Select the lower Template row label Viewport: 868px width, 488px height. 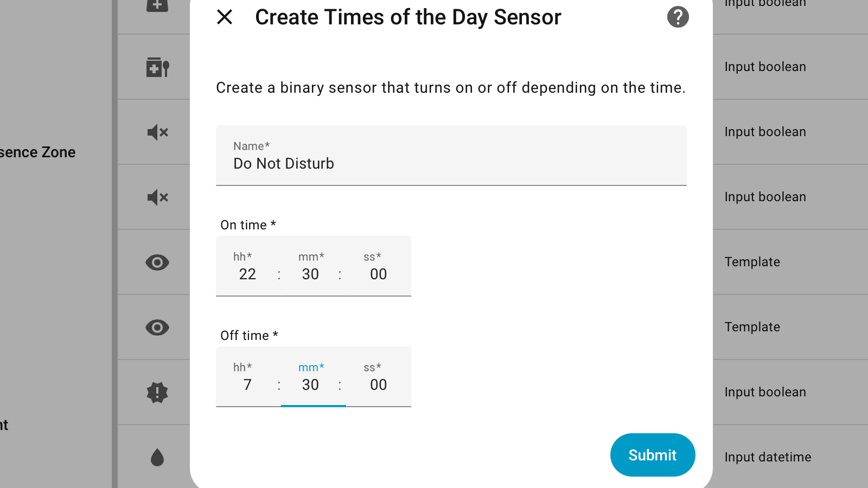coord(752,327)
